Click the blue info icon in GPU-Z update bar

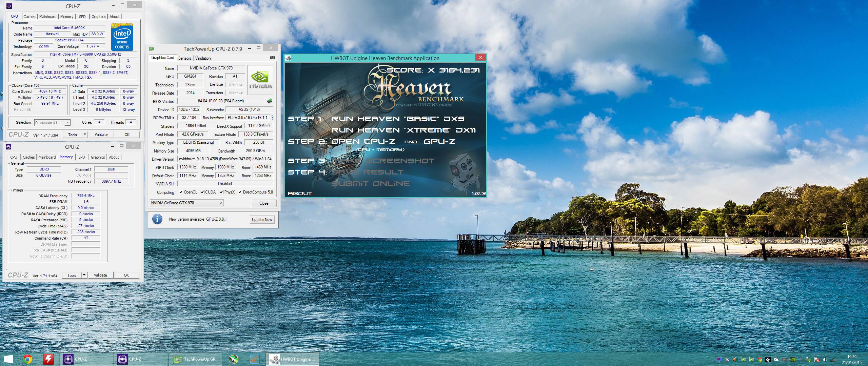[x=157, y=219]
